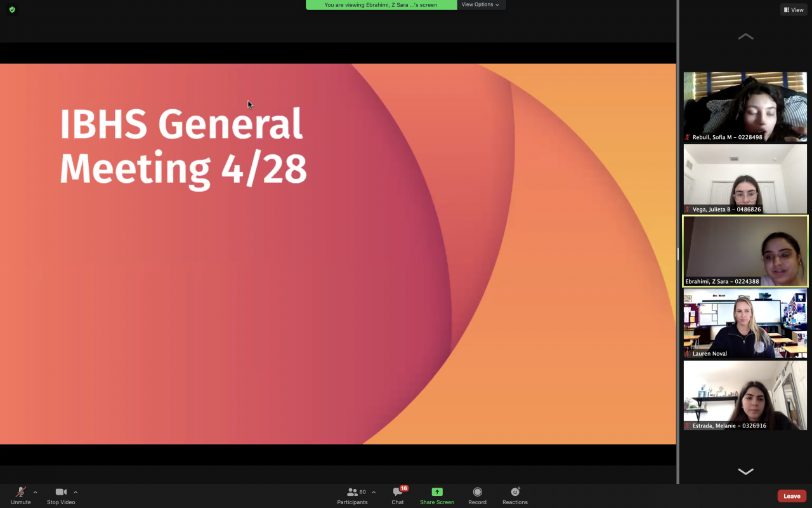The height and width of the screenshot is (508, 812).
Task: Expand participants options arrow
Action: point(374,492)
